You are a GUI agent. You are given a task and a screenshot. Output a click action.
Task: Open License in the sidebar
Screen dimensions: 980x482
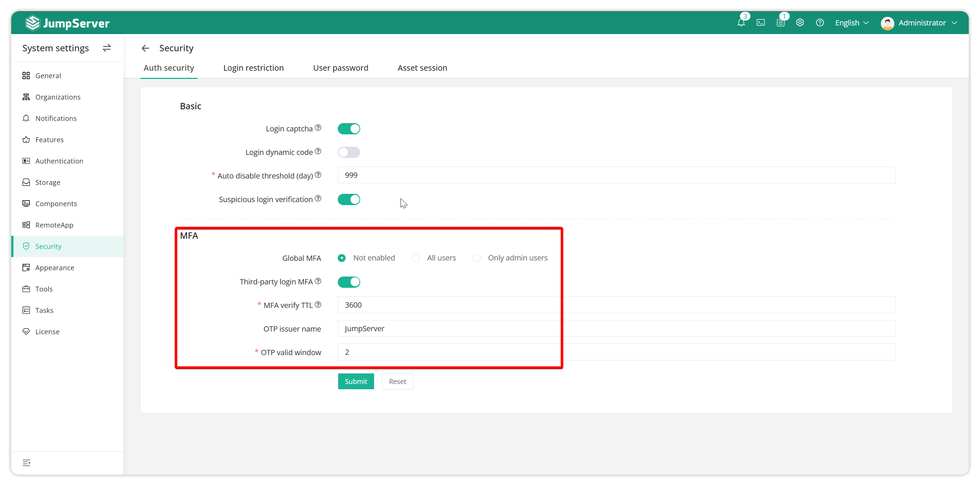pos(67,331)
